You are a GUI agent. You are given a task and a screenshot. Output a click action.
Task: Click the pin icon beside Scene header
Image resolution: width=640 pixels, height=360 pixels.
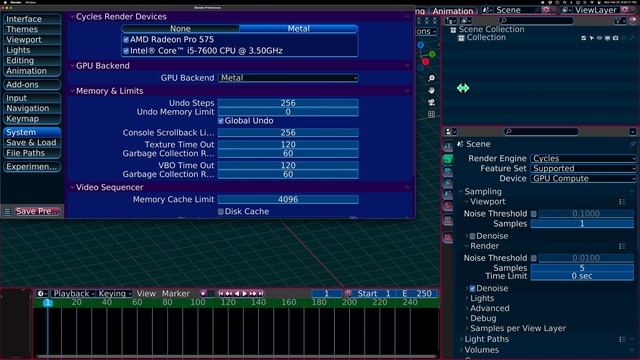coord(633,144)
